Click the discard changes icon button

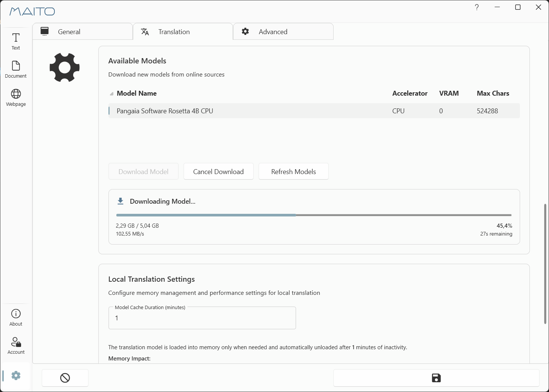pos(65,378)
